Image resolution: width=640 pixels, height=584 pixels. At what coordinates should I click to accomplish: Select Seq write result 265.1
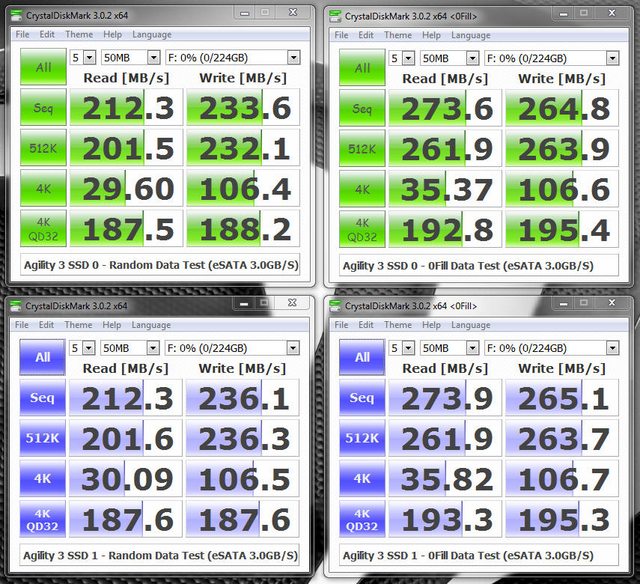point(562,397)
